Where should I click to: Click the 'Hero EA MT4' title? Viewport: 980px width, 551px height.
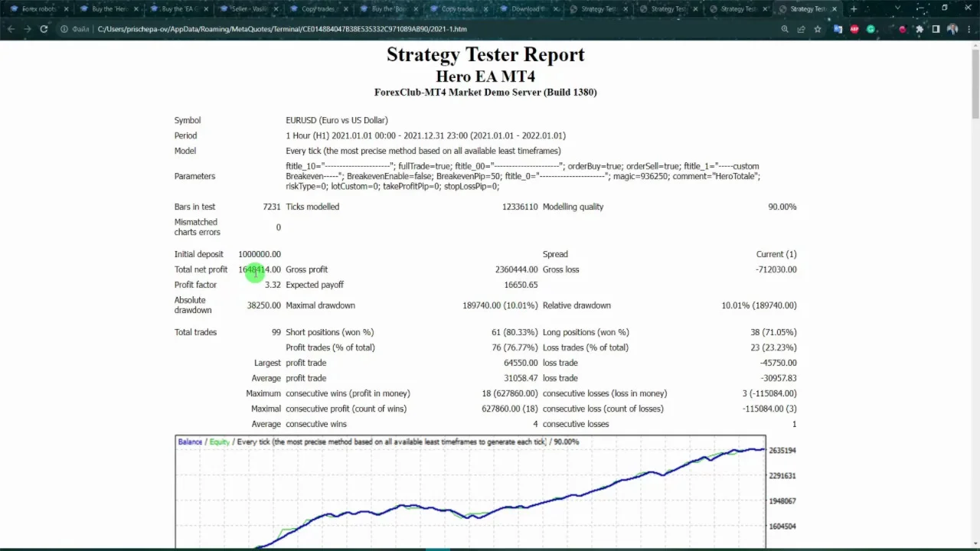[485, 77]
